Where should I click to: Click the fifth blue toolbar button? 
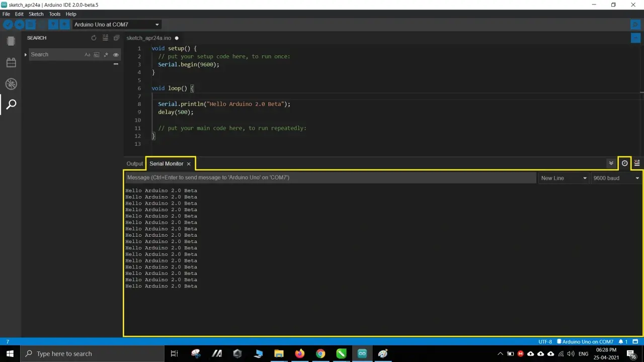coord(53,24)
